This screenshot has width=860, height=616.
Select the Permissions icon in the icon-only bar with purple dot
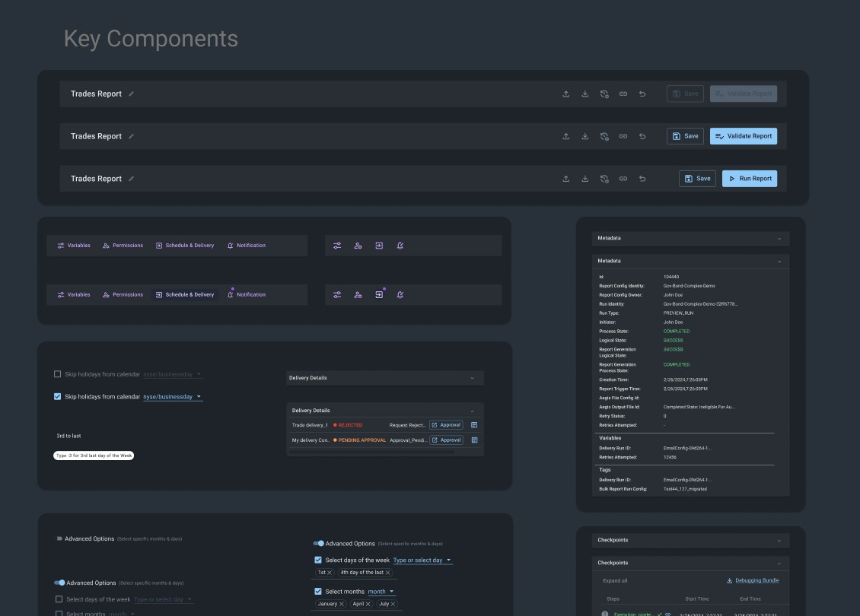point(358,295)
